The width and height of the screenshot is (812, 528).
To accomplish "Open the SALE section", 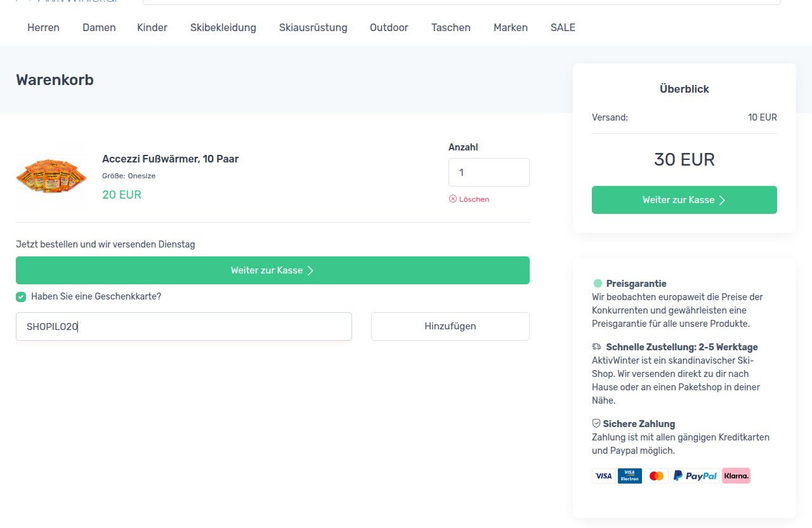I will tap(563, 27).
